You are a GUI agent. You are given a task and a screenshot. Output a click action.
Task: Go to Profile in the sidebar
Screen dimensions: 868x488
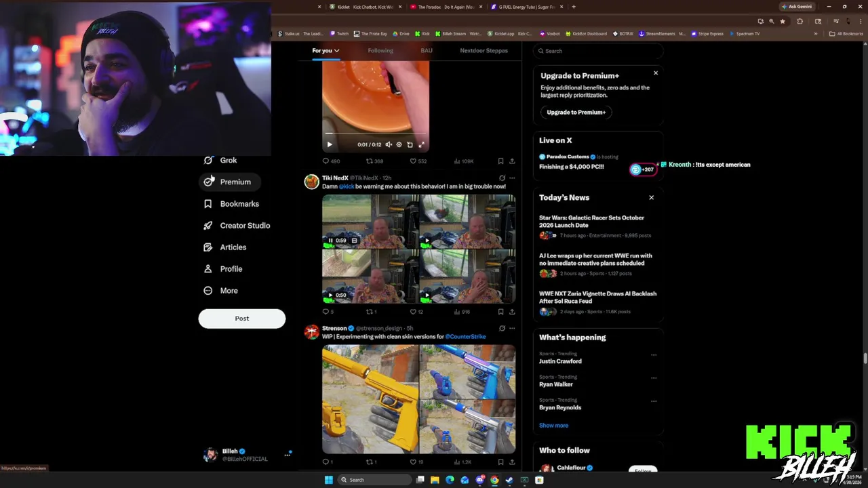coord(223,269)
